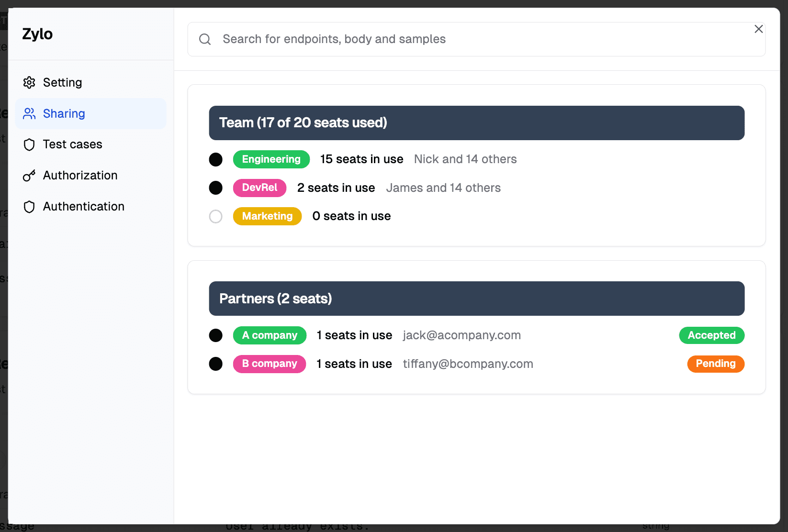Click the Sharing people icon

(29, 113)
